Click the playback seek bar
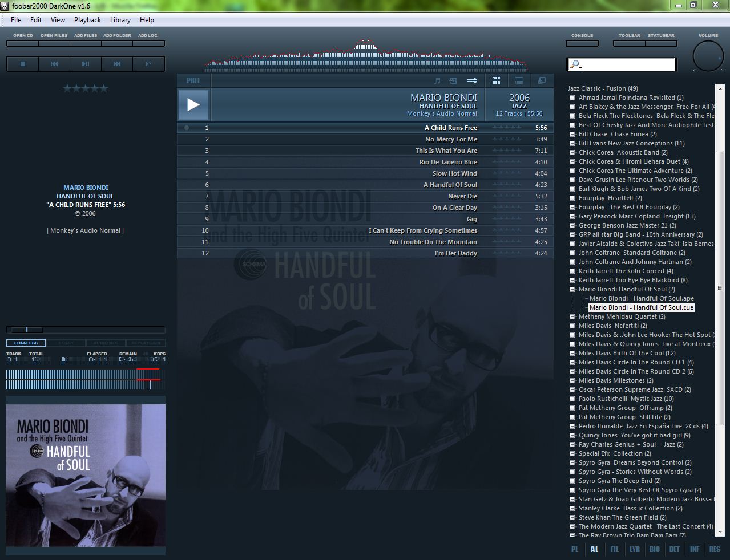The image size is (730, 560). click(86, 330)
